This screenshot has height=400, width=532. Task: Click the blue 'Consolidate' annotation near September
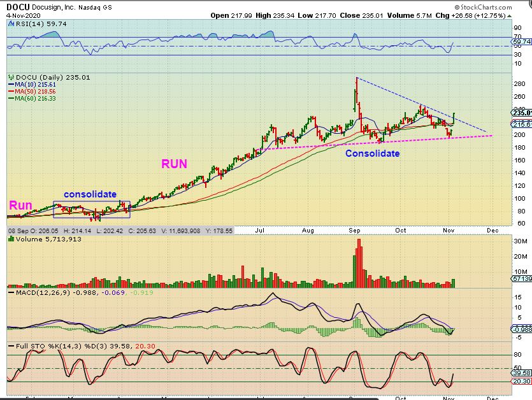[373, 154]
